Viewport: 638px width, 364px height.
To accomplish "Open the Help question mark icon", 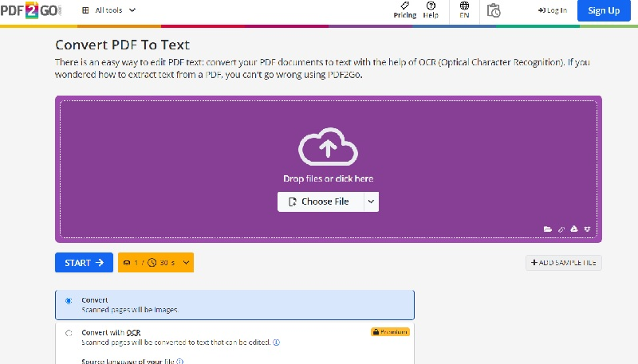I will point(431,6).
